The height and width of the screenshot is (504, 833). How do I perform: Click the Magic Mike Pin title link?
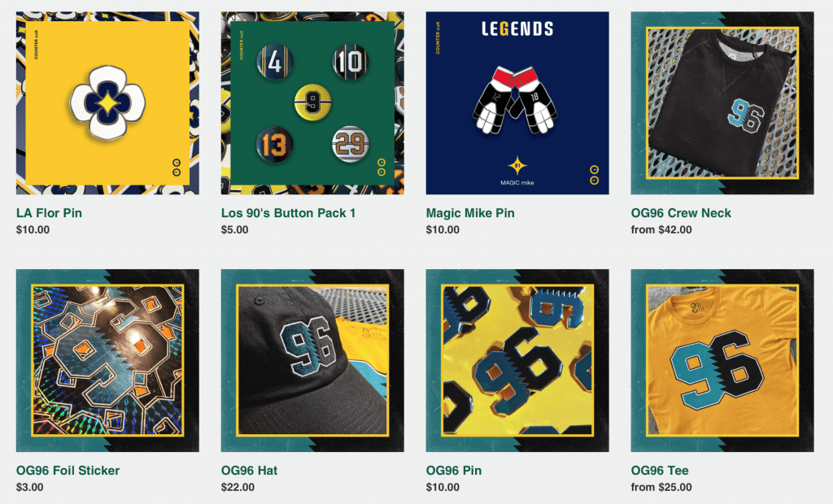tap(470, 213)
